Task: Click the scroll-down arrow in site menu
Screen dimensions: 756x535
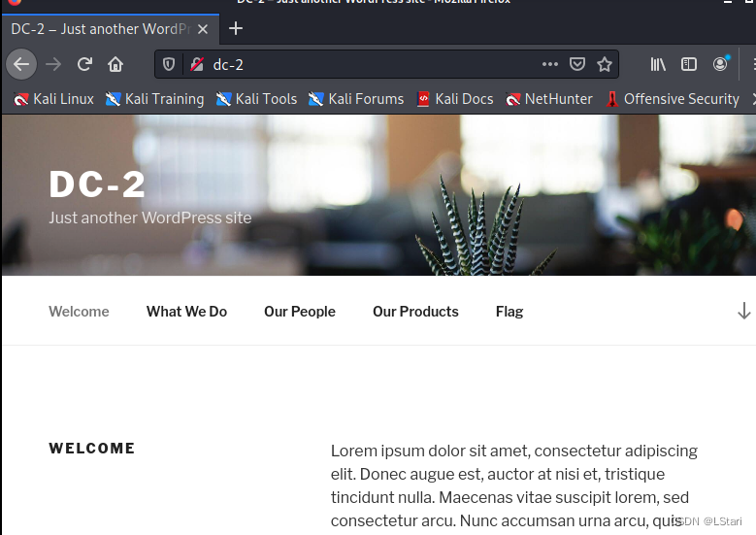Action: point(744,311)
